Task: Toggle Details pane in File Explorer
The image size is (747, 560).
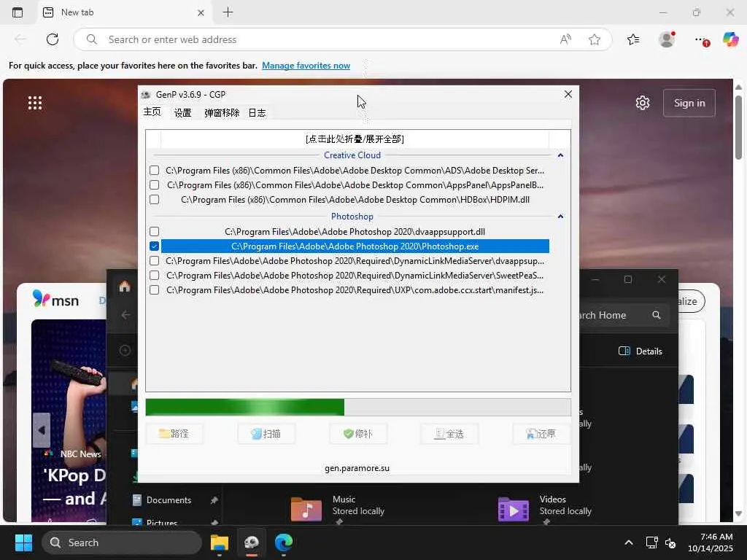Action: 640,351
